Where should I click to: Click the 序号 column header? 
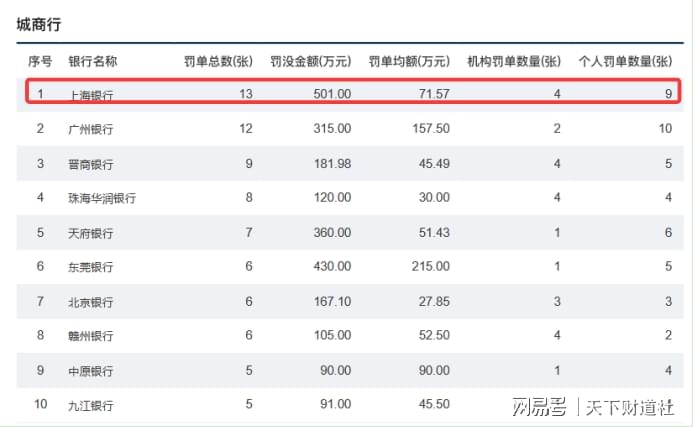click(40, 62)
